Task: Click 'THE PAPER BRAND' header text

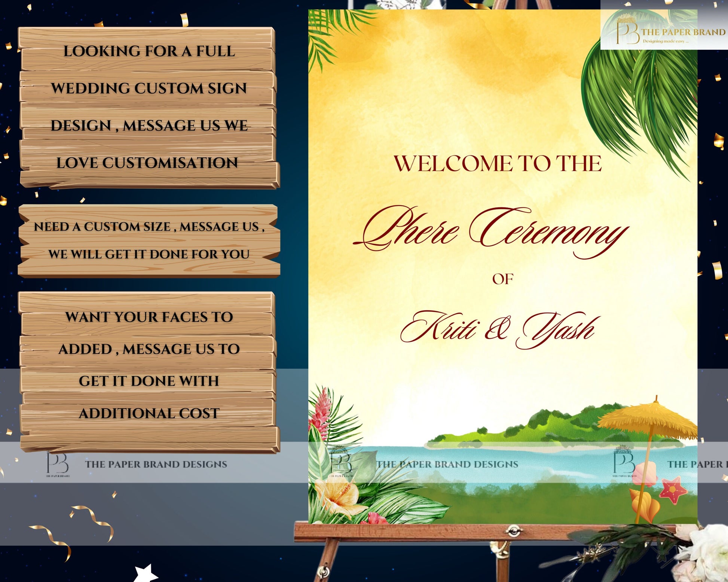Action: click(683, 32)
